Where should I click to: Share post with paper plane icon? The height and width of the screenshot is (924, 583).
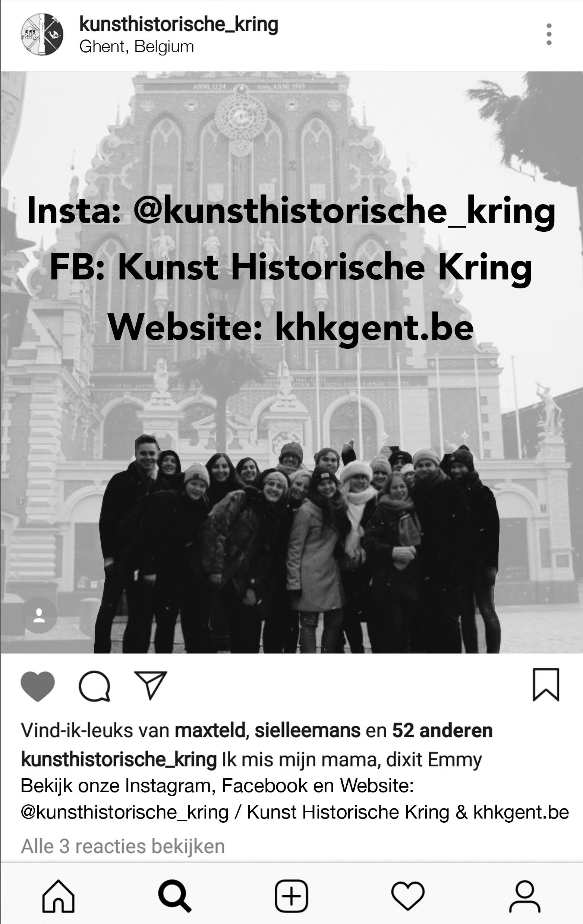tap(151, 685)
